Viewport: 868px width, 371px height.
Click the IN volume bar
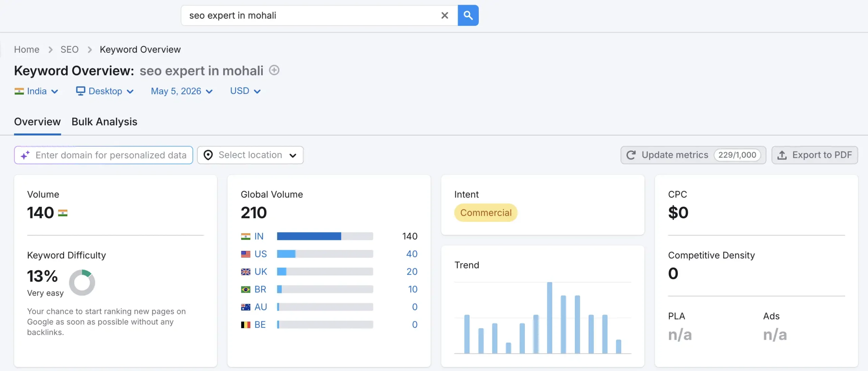pyautogui.click(x=325, y=236)
